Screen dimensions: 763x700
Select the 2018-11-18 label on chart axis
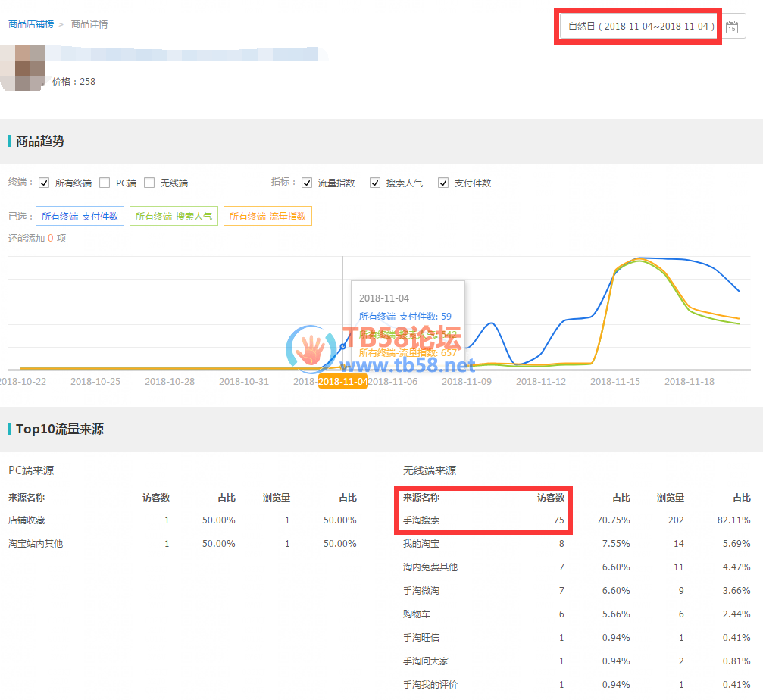point(690,381)
